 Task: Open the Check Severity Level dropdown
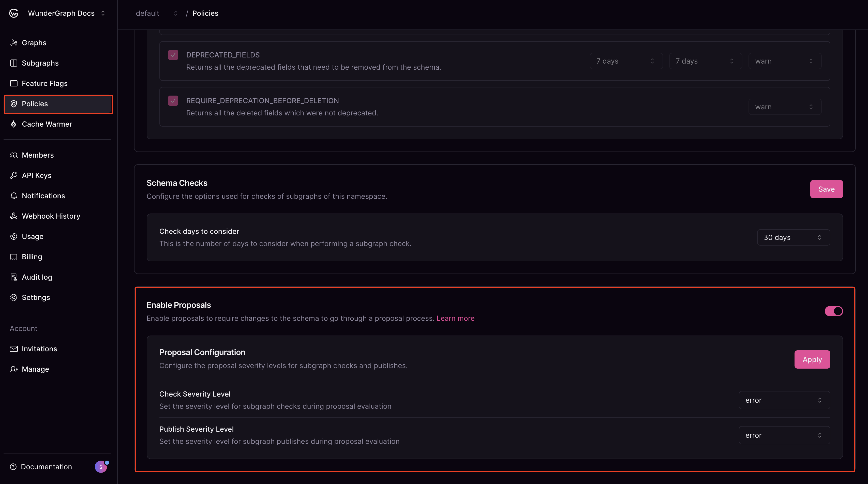[784, 400]
